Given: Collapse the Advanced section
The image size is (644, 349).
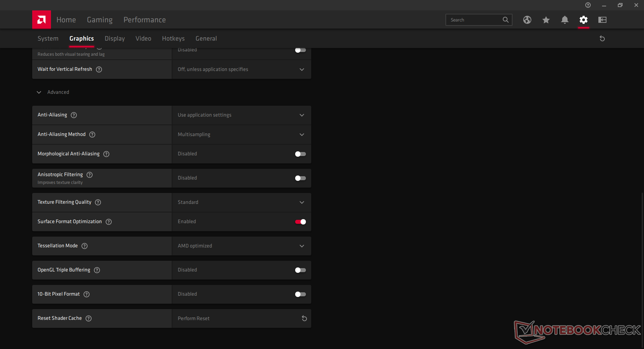Looking at the screenshot, I should click(x=39, y=92).
